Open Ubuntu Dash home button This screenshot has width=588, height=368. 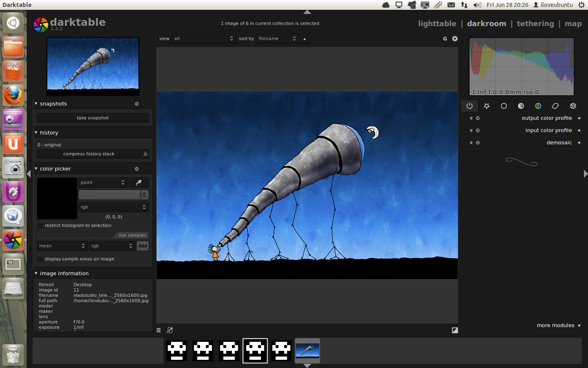13,23
